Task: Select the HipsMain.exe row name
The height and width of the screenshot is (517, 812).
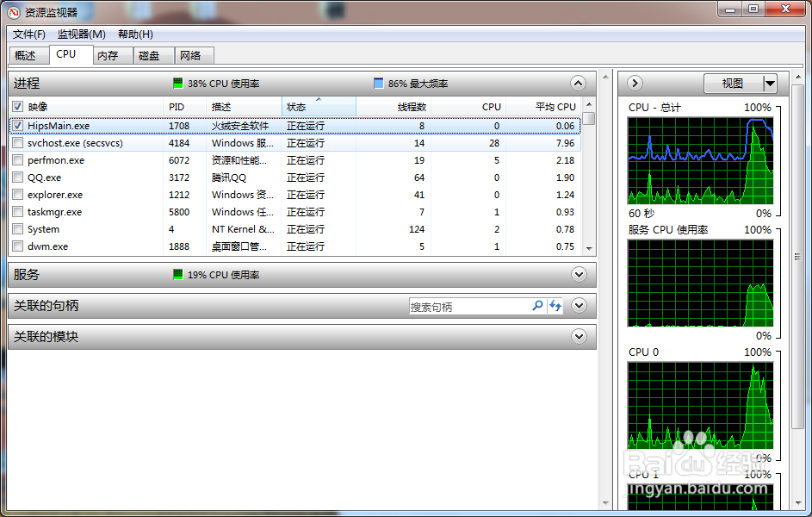Action: click(59, 126)
